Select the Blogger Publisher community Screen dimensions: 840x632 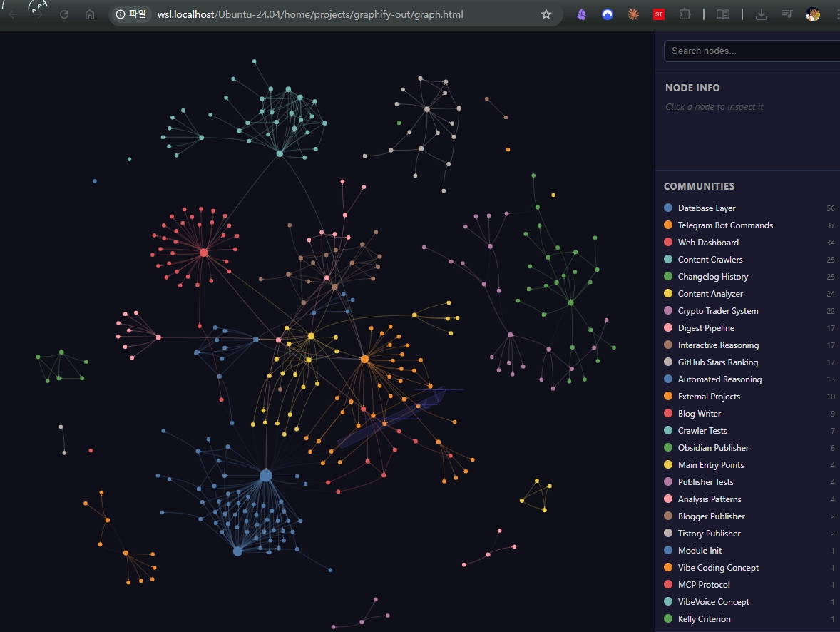(749, 516)
